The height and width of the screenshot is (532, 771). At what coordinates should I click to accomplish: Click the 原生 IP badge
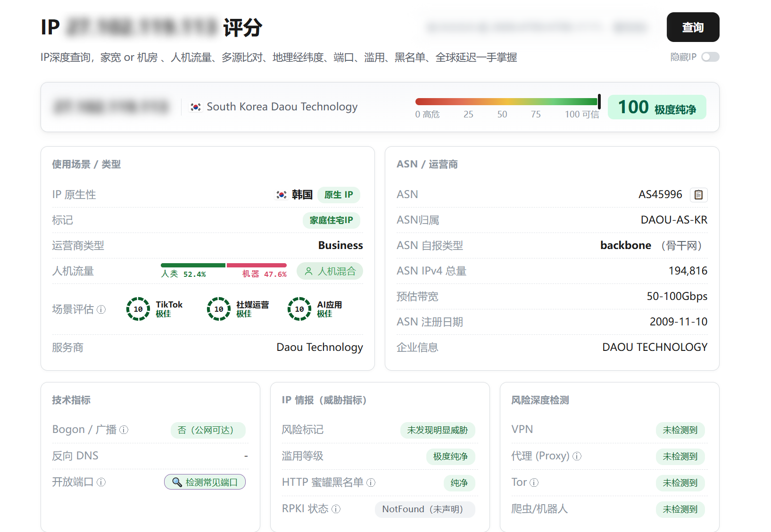pos(339,195)
